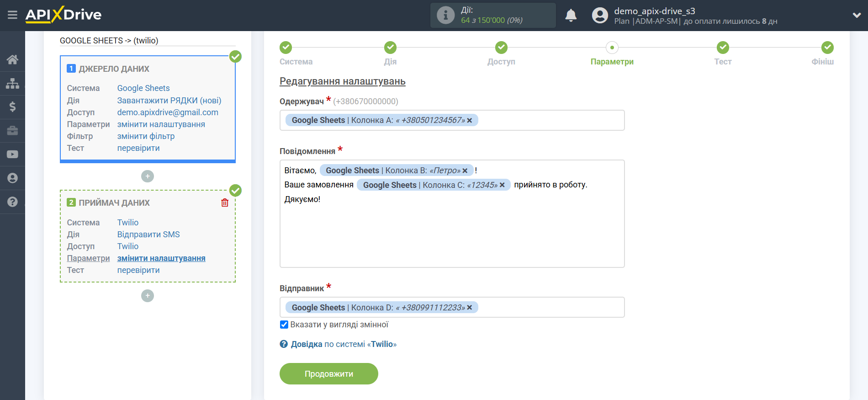Click 'Відправити SMS' action link
The width and height of the screenshot is (868, 400).
pyautogui.click(x=148, y=235)
